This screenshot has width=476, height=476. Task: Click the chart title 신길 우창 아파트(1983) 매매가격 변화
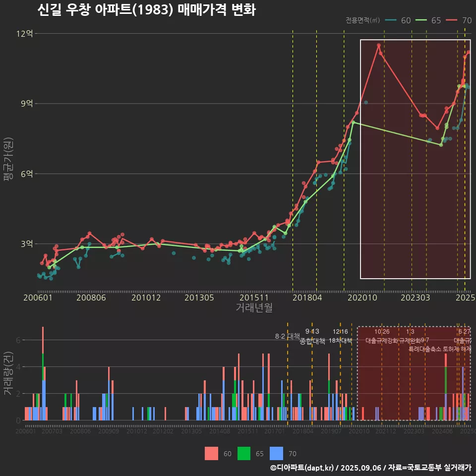pyautogui.click(x=146, y=10)
